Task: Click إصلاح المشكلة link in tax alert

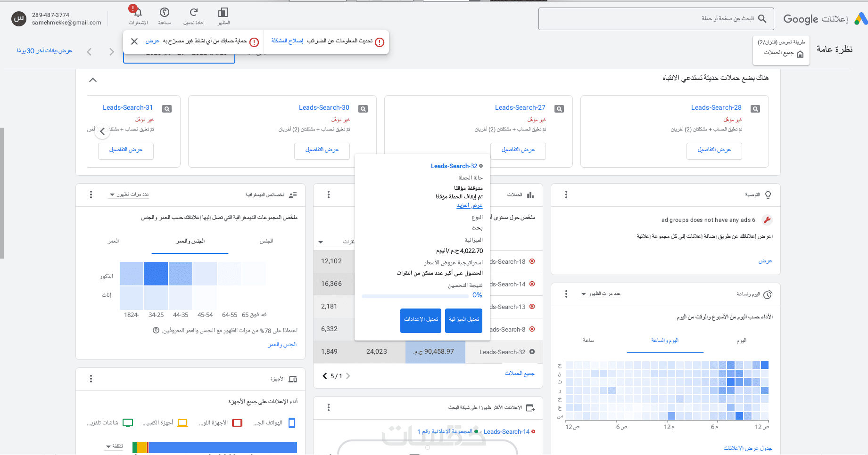Action: pos(287,41)
